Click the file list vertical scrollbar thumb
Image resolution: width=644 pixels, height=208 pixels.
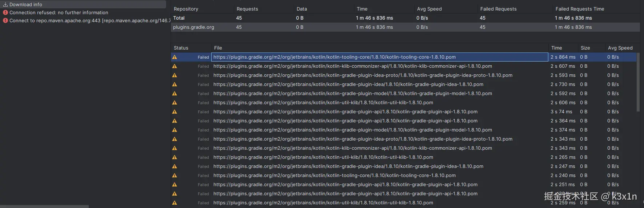(638, 82)
